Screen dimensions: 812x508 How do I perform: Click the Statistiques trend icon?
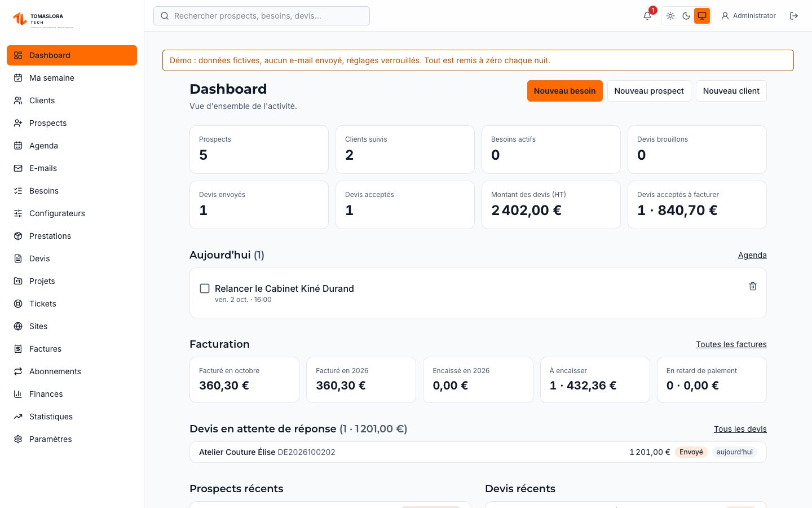coord(18,417)
